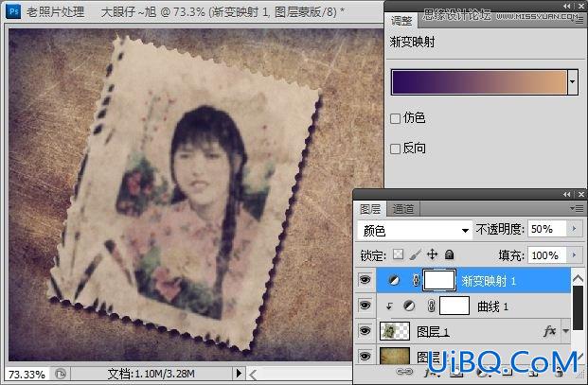Click the status bar preview icon beside 73.33%
Image resolution: width=588 pixels, height=385 pixels.
point(61,374)
